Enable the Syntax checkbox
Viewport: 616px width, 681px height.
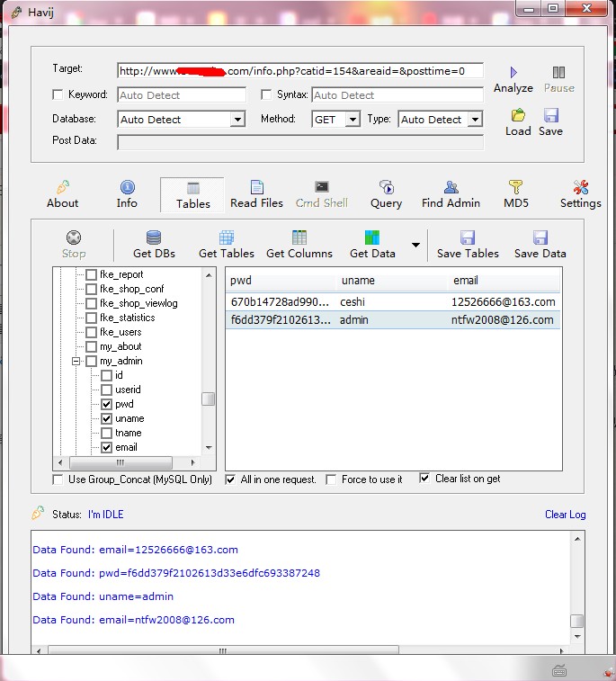pos(266,94)
